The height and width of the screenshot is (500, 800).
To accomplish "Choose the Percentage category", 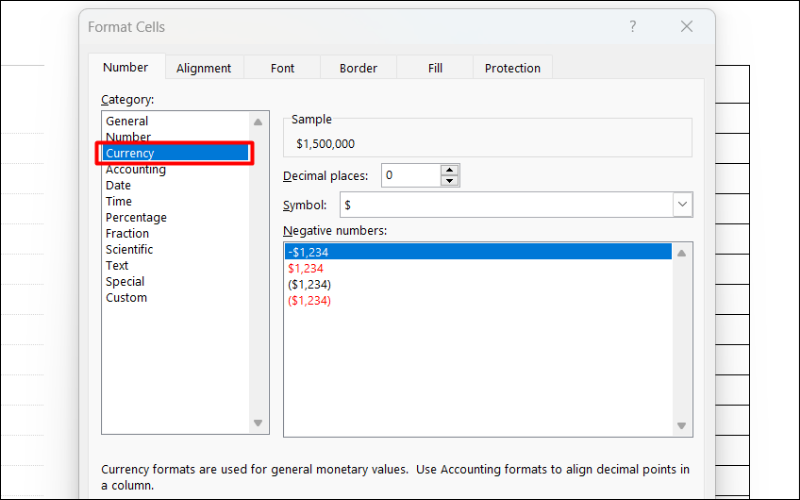I will coord(136,218).
